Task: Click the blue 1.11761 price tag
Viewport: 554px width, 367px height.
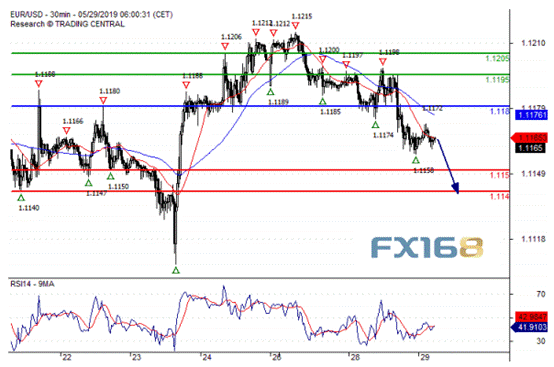Action: point(531,115)
